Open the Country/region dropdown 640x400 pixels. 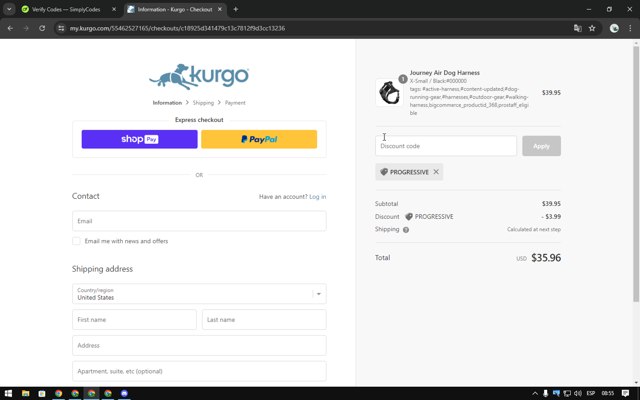pos(199,294)
